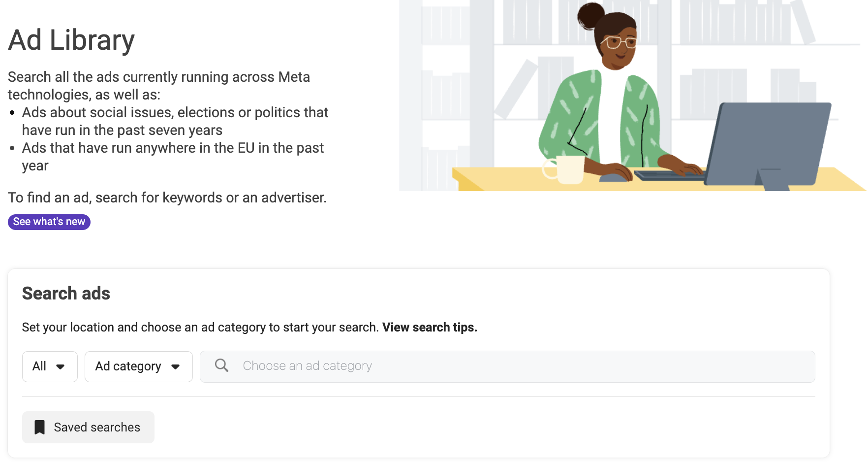
Task: Click the chevron on Ad category dropdown
Action: click(176, 366)
